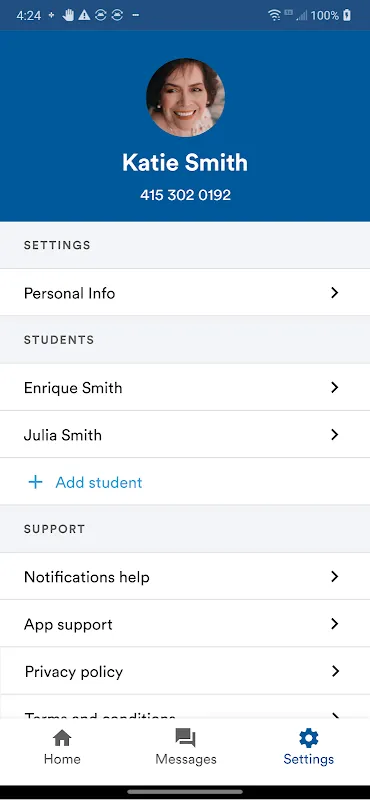
Task: Tap the warning triangle status icon
Action: click(84, 15)
